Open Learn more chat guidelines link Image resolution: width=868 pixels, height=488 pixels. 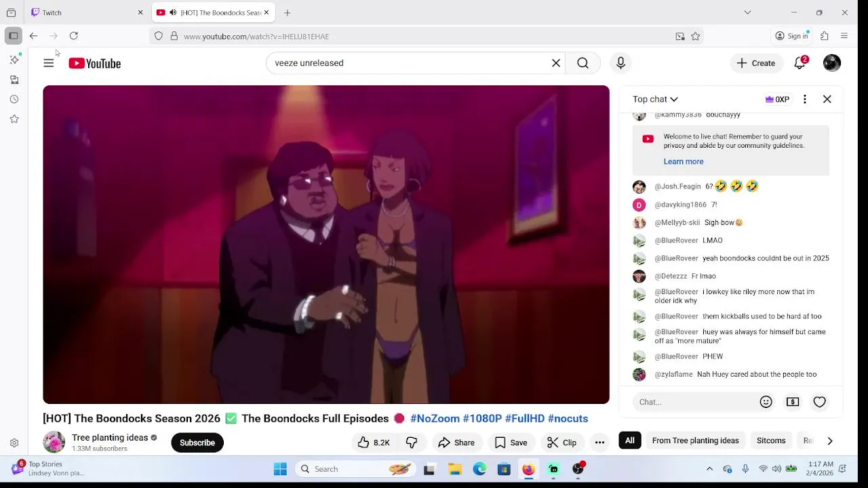684,161
